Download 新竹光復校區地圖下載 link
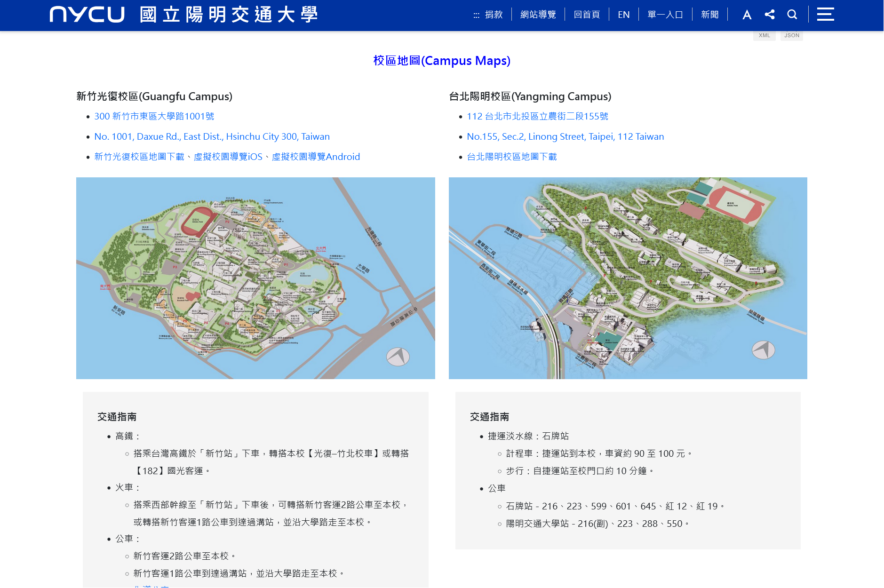This screenshot has height=588, width=884. (139, 157)
